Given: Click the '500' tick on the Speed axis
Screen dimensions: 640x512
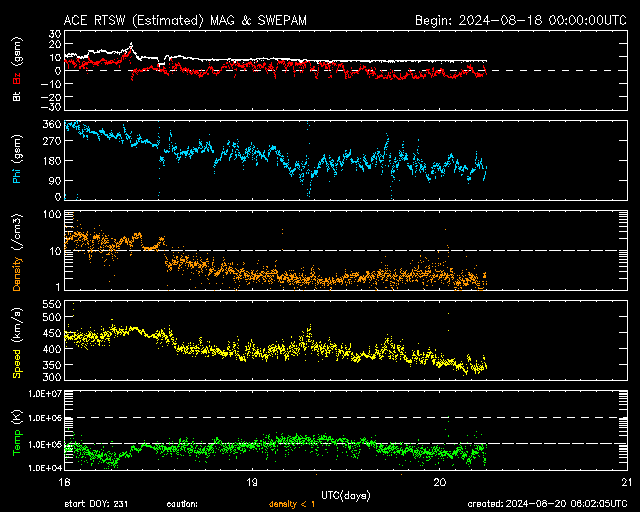Looking at the screenshot, I should 52,317.
